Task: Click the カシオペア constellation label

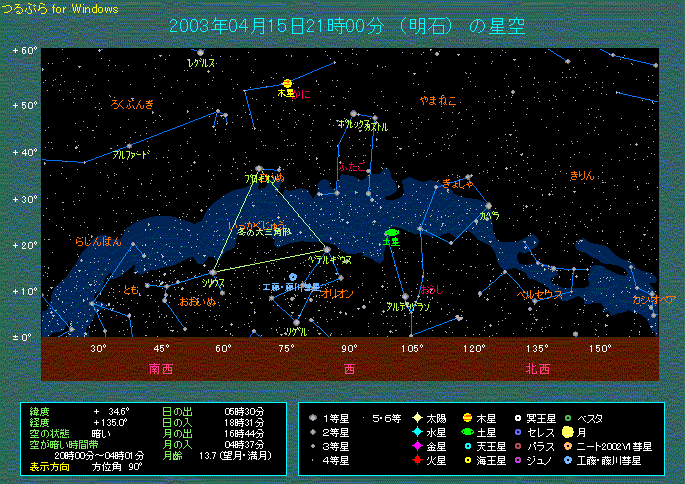Action: (654, 300)
